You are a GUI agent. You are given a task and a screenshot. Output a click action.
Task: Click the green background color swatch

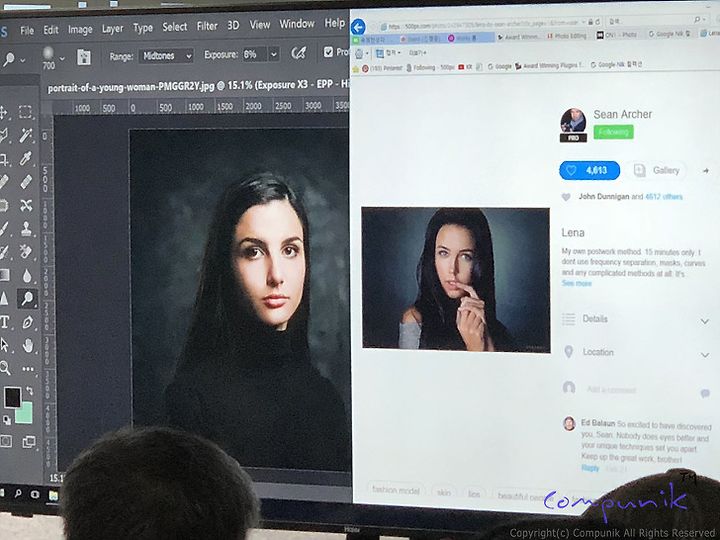(25, 414)
